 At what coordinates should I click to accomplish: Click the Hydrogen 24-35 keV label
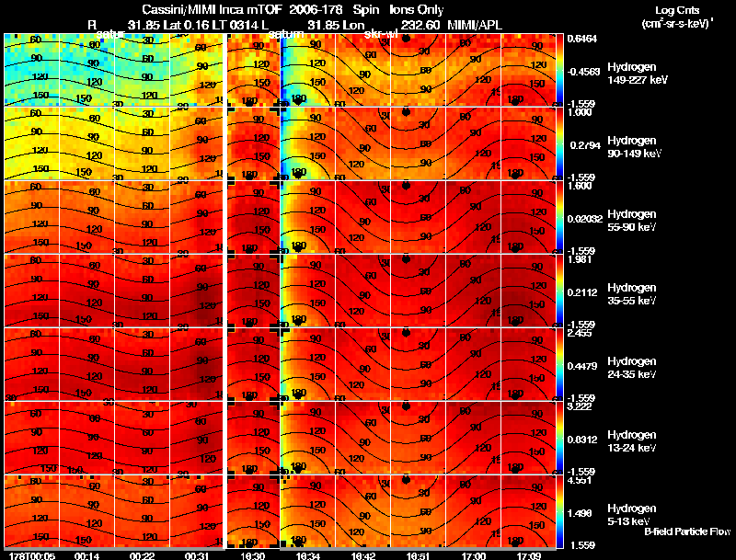[632, 368]
